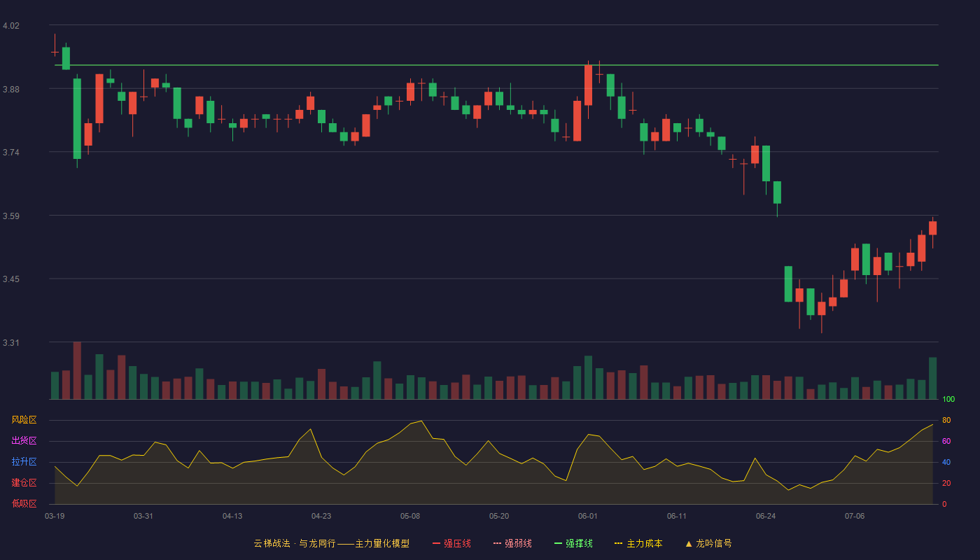Click the 出货区 zone label
Image resolution: width=980 pixels, height=560 pixels.
tap(24, 441)
